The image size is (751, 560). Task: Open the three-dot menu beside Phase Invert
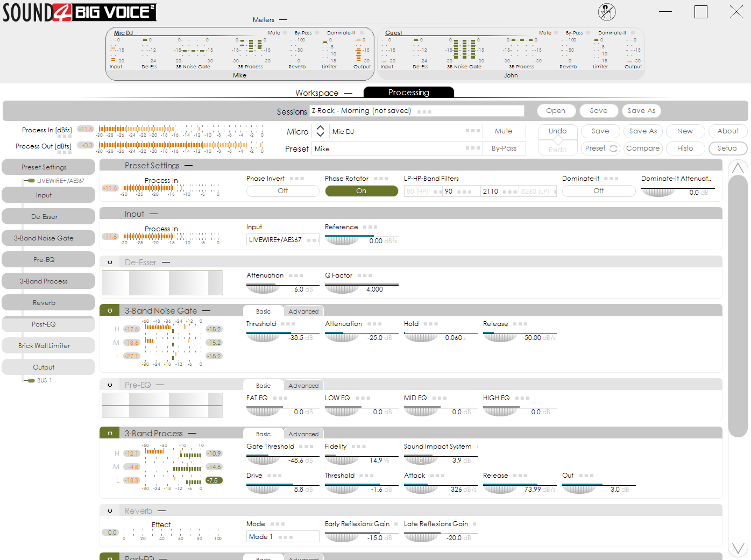297,179
